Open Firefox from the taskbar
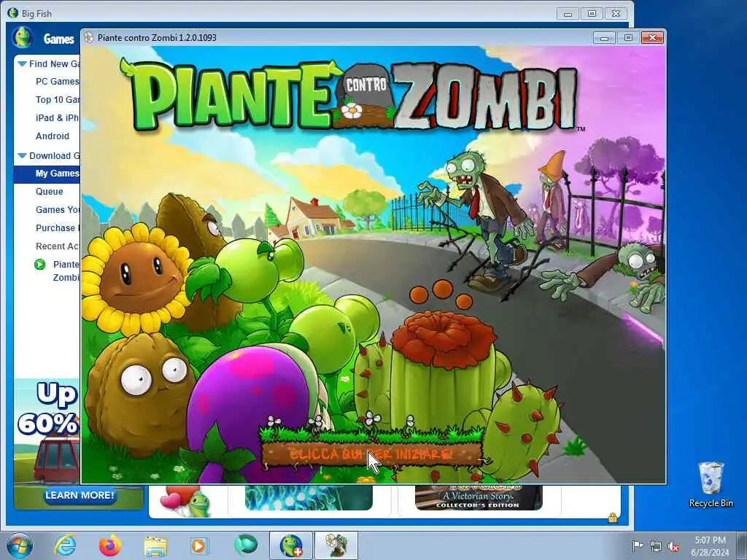The height and width of the screenshot is (560, 747). coord(109,545)
